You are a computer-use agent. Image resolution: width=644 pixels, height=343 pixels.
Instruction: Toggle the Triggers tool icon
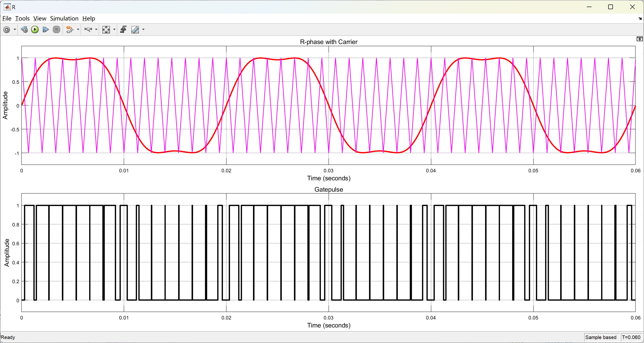(x=123, y=30)
